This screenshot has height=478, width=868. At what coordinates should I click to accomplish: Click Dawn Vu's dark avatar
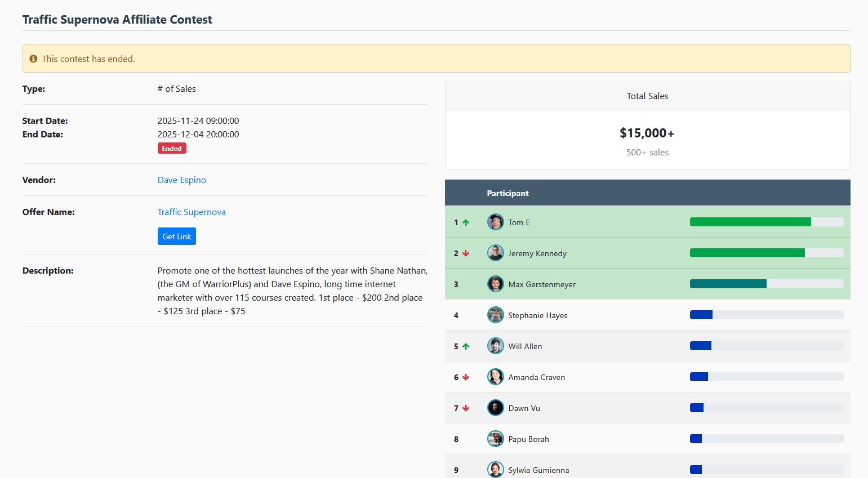[x=495, y=408]
